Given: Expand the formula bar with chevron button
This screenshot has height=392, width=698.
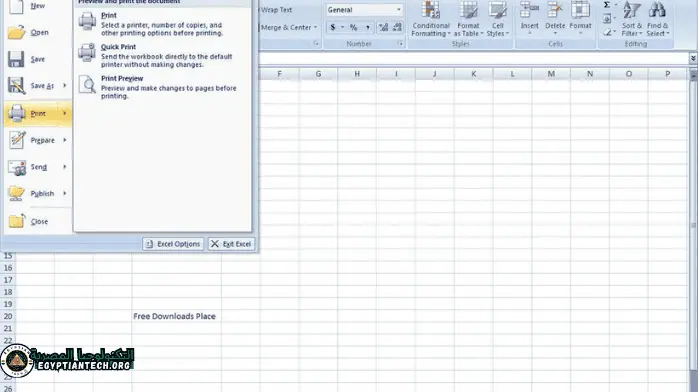Looking at the screenshot, I should click(693, 58).
